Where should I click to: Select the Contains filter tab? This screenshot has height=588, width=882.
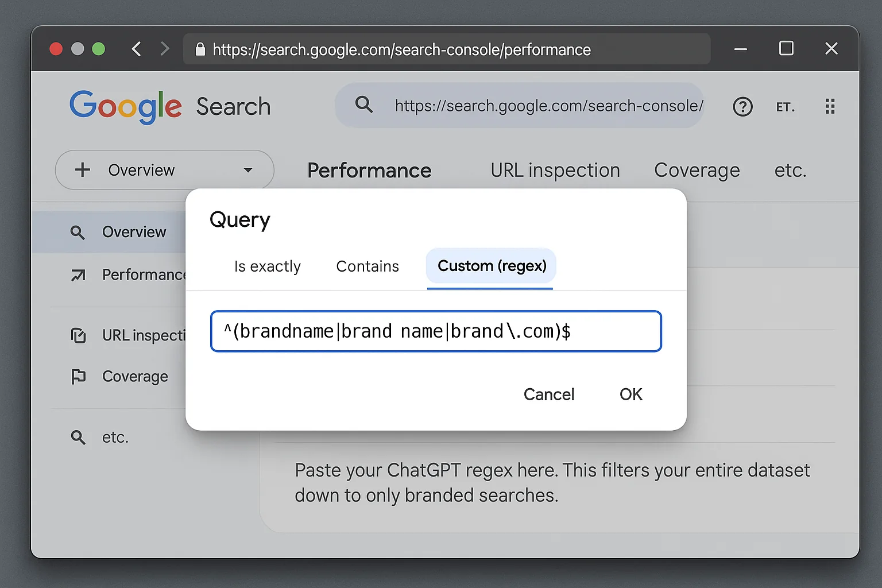click(367, 266)
